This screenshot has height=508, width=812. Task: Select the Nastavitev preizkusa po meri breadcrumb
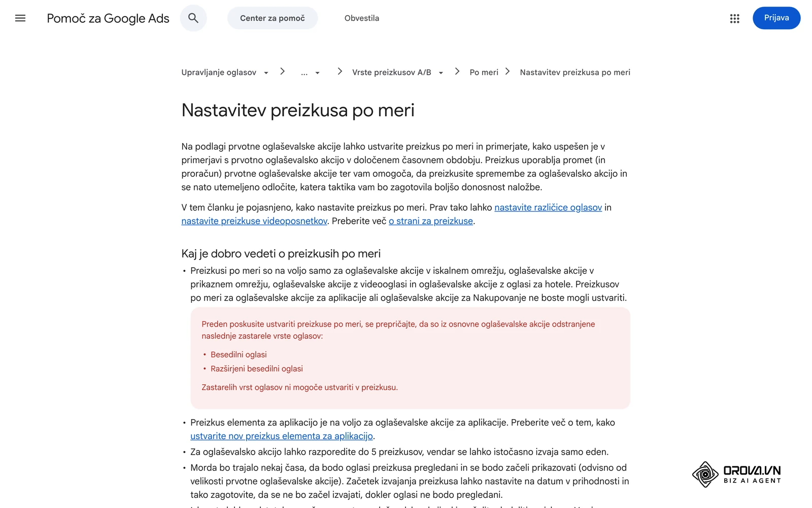coord(575,73)
